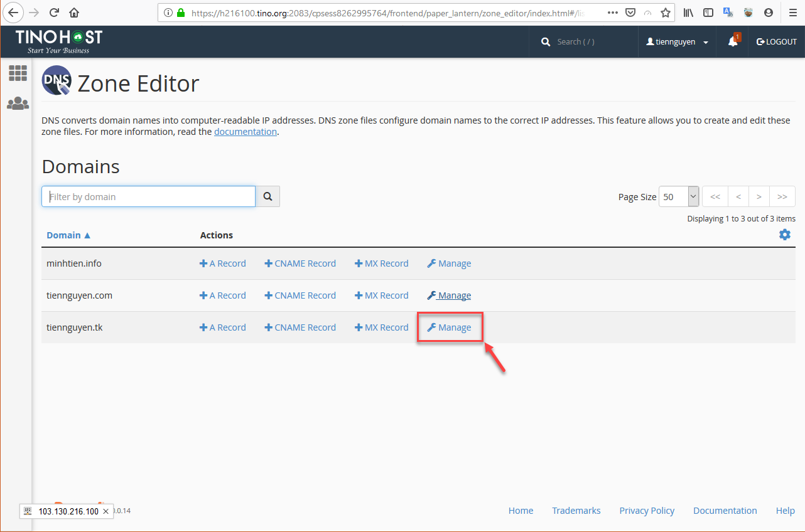This screenshot has width=805, height=532.
Task: Toggle the browser sidebar icon
Action: (708, 13)
